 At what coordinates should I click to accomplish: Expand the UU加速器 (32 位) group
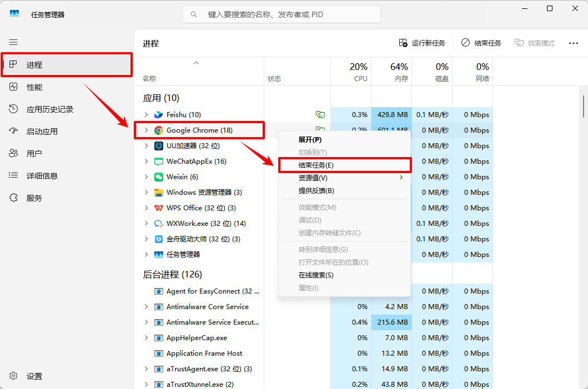tap(146, 146)
